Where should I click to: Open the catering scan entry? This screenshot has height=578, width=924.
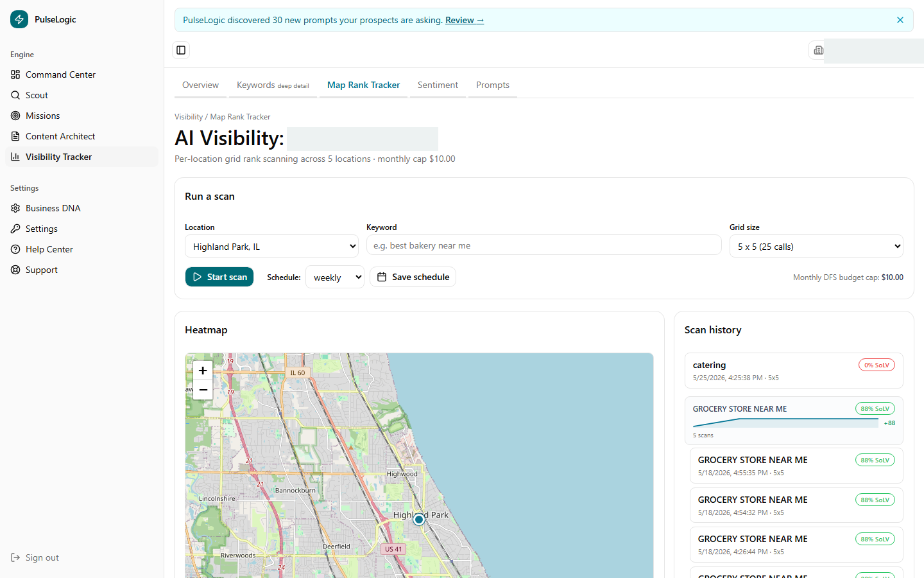[x=794, y=371]
